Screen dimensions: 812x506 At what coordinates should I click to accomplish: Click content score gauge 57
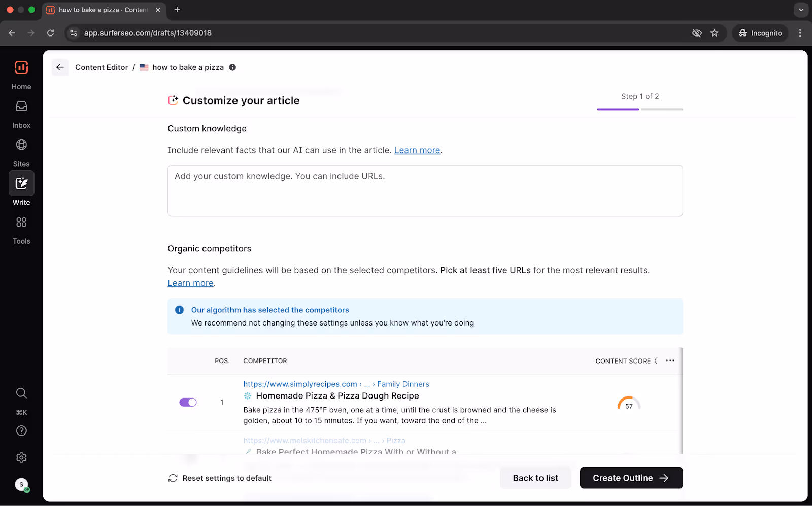point(629,404)
